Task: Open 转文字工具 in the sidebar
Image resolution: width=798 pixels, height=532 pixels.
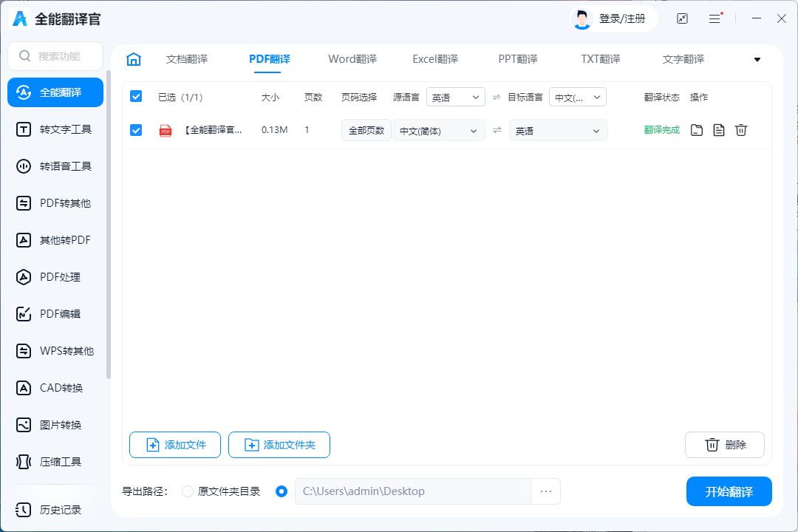Action: pyautogui.click(x=55, y=129)
